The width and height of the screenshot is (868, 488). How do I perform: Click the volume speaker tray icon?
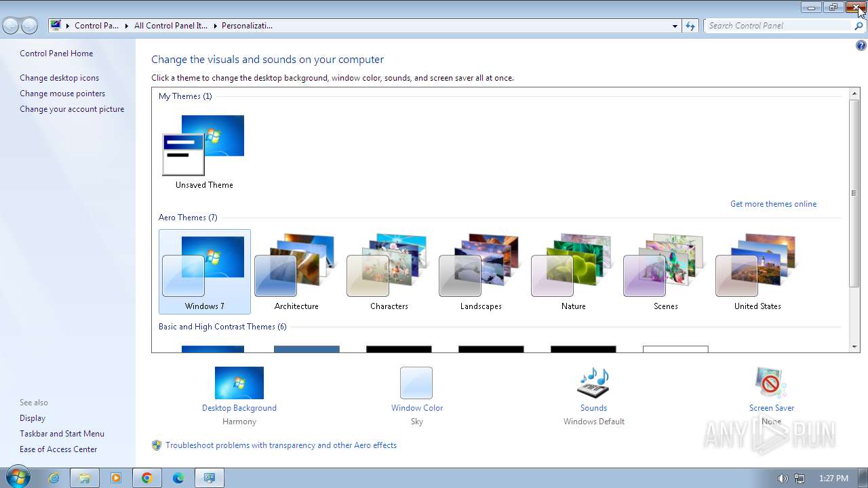pos(783,479)
